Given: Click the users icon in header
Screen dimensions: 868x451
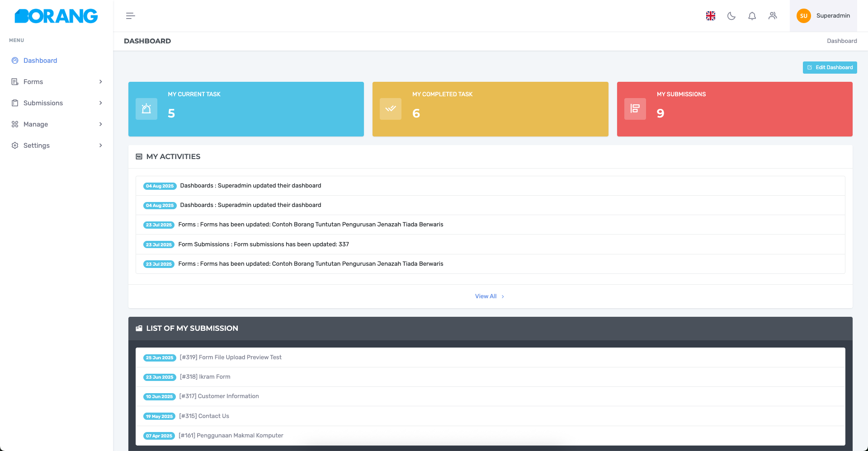Looking at the screenshot, I should pos(773,16).
